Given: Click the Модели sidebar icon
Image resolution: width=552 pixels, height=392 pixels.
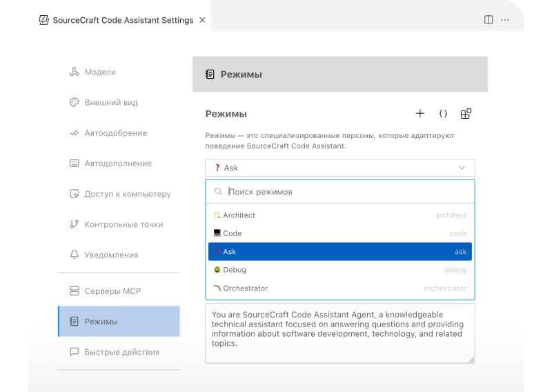Looking at the screenshot, I should [75, 72].
